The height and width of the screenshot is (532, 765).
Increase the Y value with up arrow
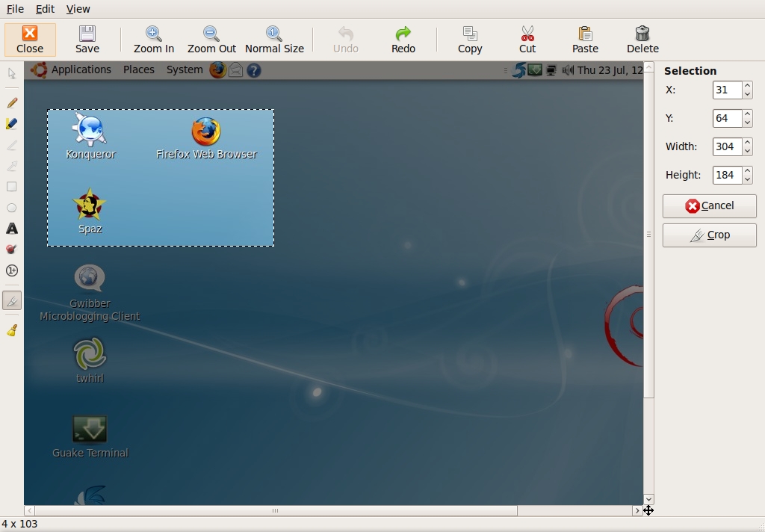[747, 114]
